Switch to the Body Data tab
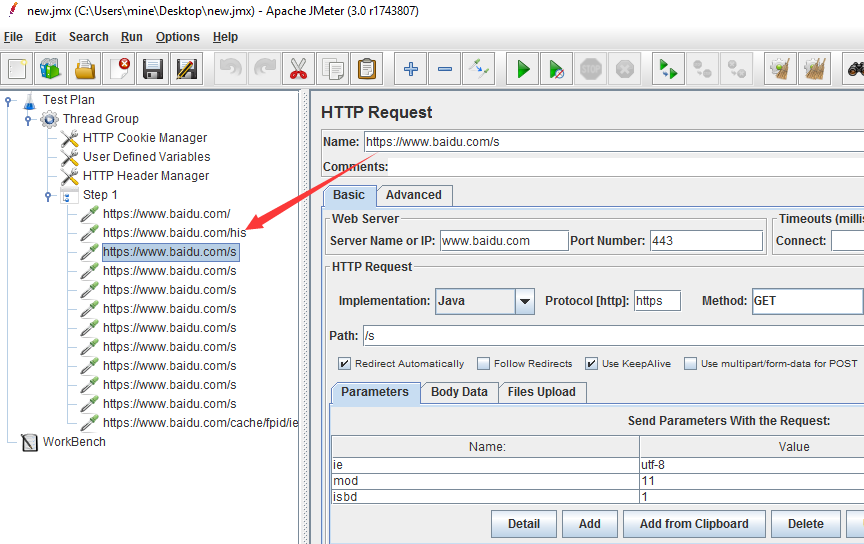The height and width of the screenshot is (544, 864). pos(459,392)
